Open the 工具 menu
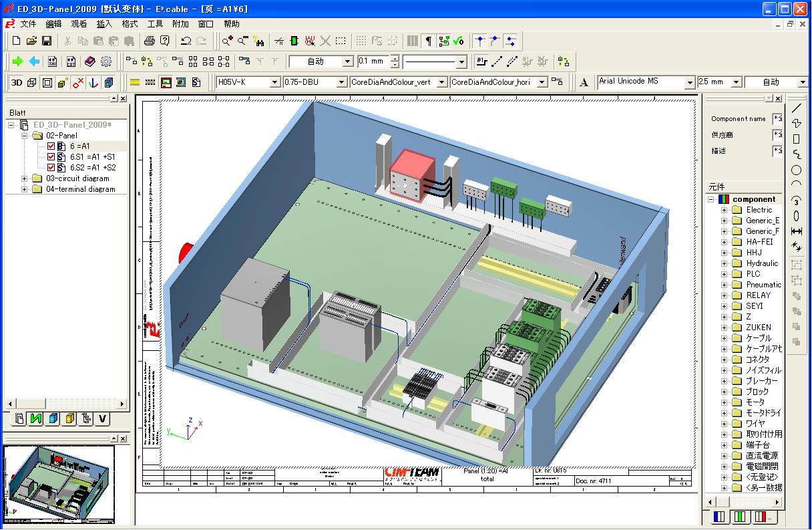The height and width of the screenshot is (530, 812). point(155,23)
